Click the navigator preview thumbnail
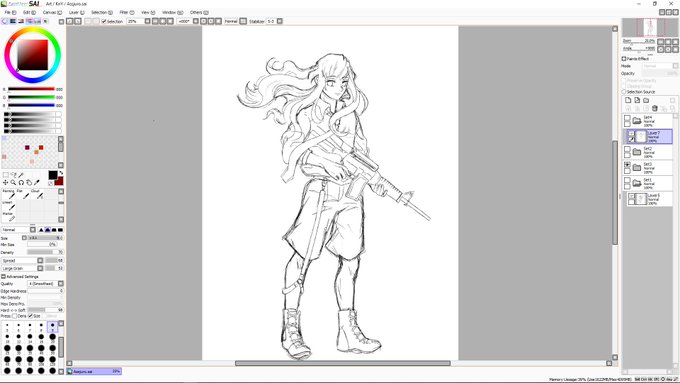 pyautogui.click(x=650, y=28)
